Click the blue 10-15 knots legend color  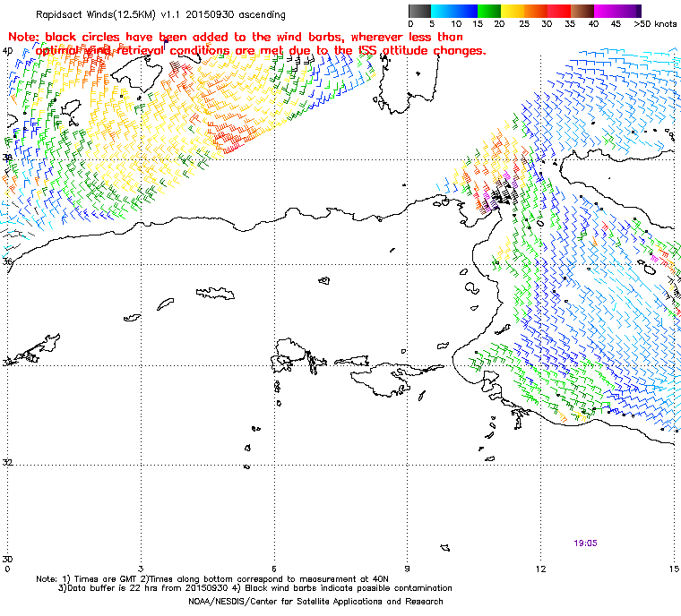click(x=466, y=11)
